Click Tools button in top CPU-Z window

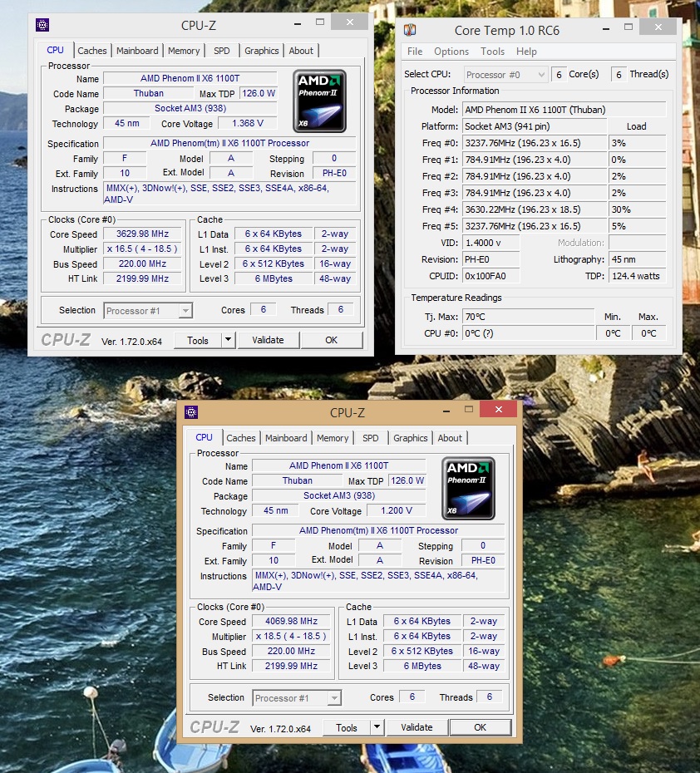198,340
